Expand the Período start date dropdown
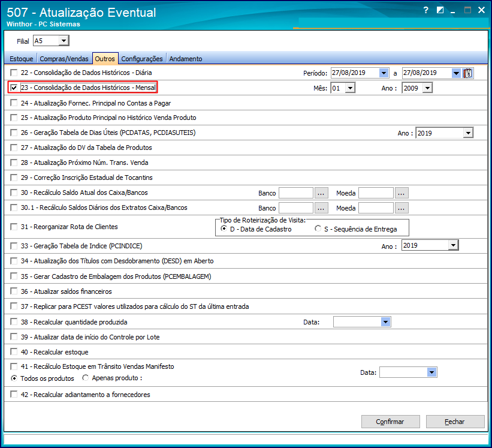Screen dimensions: 492x448 click(384, 73)
